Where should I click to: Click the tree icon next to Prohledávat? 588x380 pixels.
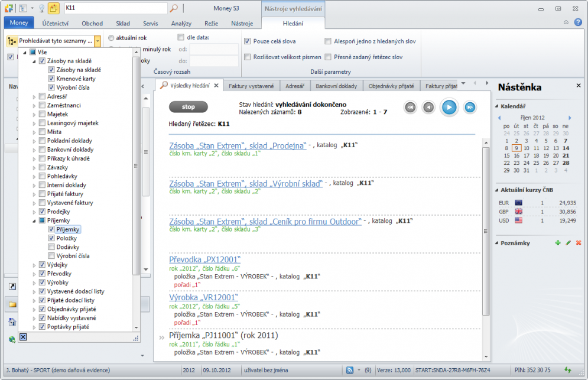point(12,41)
